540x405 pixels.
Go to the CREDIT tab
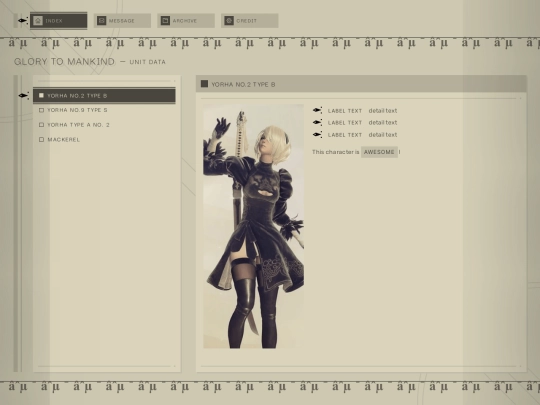[250, 21]
